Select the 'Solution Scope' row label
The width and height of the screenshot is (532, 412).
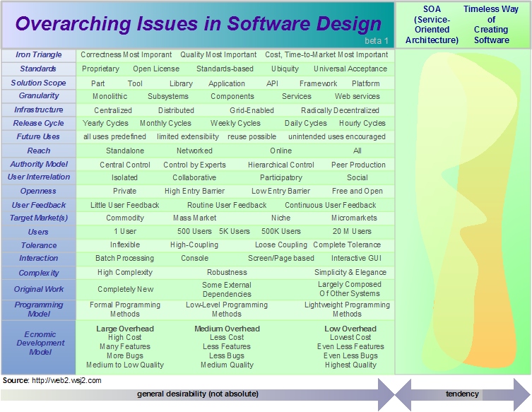pyautogui.click(x=38, y=83)
